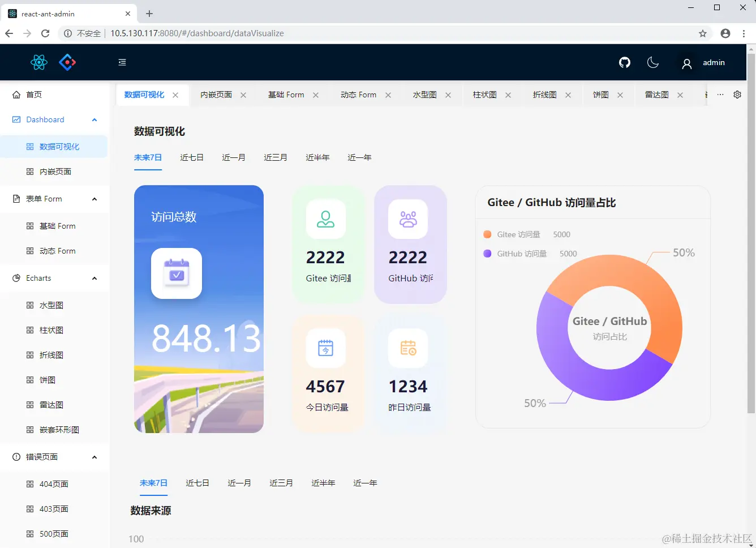Switch to the 内嵌页面 page tab
Viewport: 756px width, 548px height.
(216, 95)
